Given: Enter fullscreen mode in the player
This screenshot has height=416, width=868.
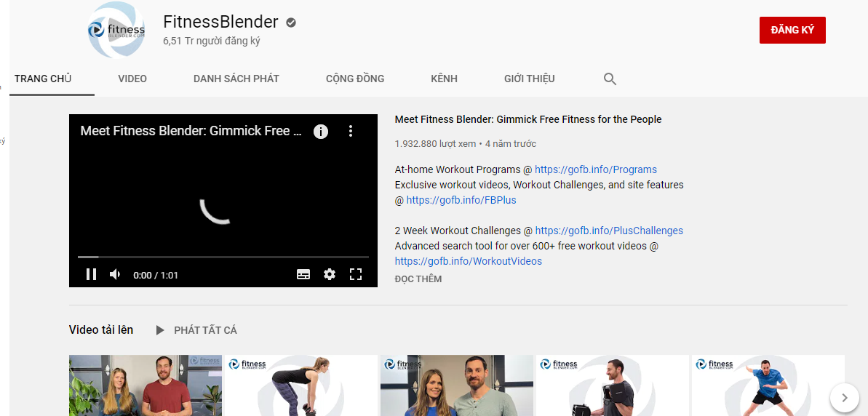Looking at the screenshot, I should point(355,274).
